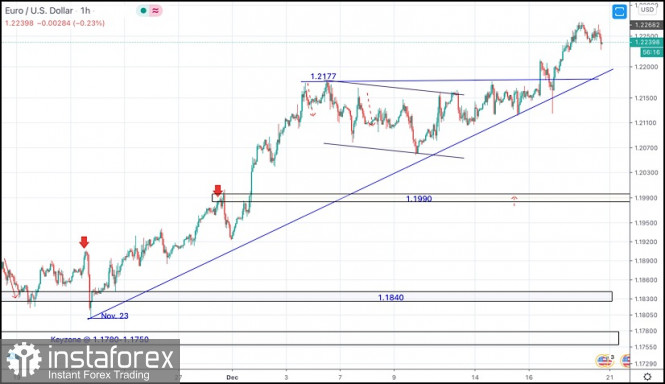Image resolution: width=665 pixels, height=384 pixels.
Task: Click the pink approximate-data indicator icon
Action: point(155,11)
